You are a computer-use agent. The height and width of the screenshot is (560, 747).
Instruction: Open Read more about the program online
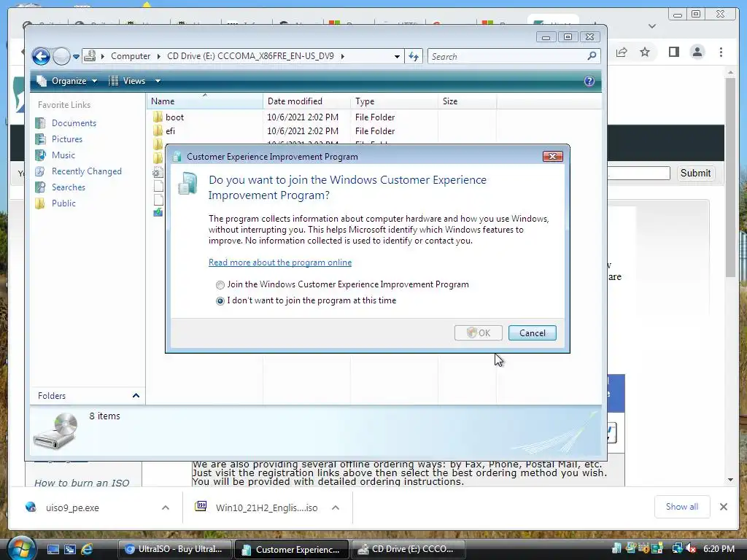[x=280, y=262]
